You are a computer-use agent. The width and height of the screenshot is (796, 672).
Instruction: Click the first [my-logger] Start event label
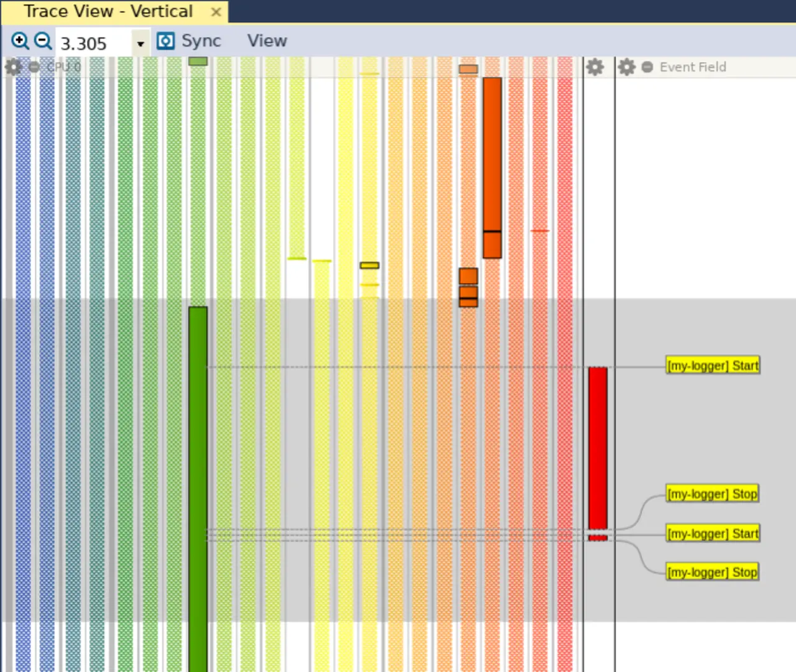713,366
